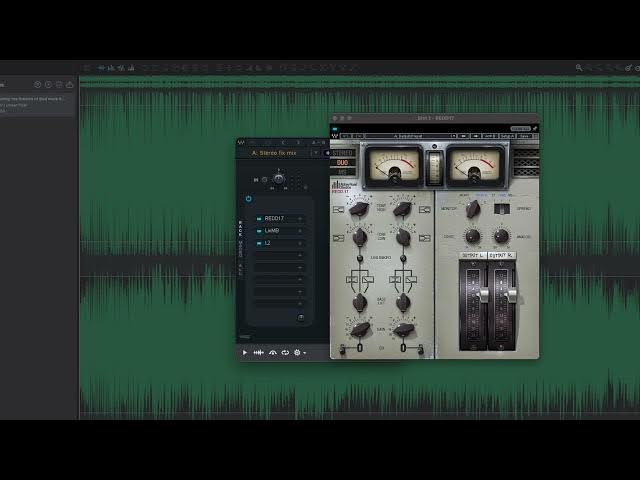Toggle the loop icon in StudioRack bottom bar
The image size is (640, 480).
[x=285, y=353]
